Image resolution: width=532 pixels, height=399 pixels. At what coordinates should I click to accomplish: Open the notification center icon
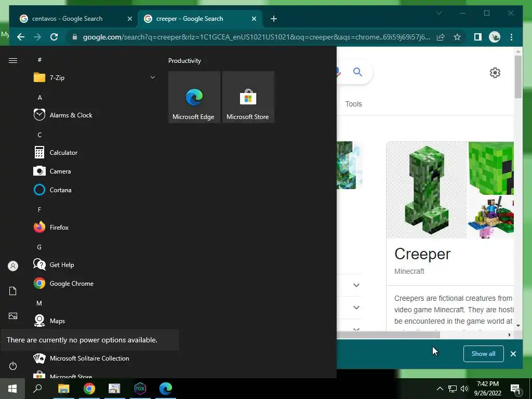515,389
